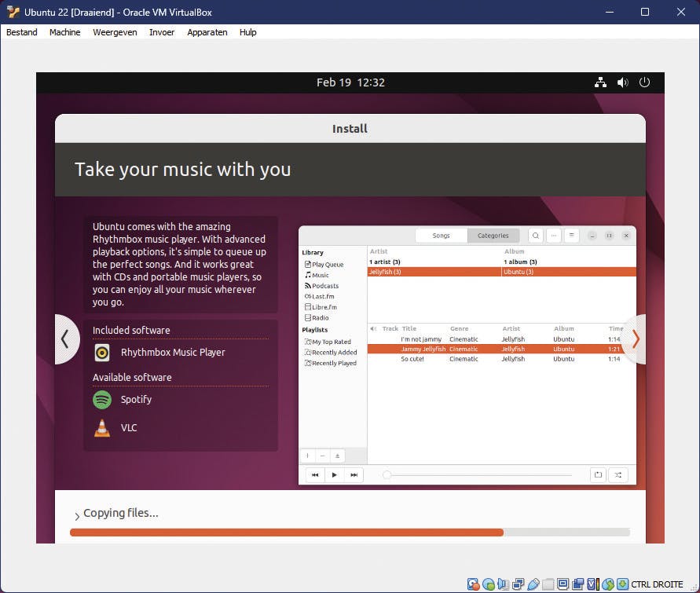Minimize the VirtualBox window
Screen dimensions: 700x593
pos(610,12)
